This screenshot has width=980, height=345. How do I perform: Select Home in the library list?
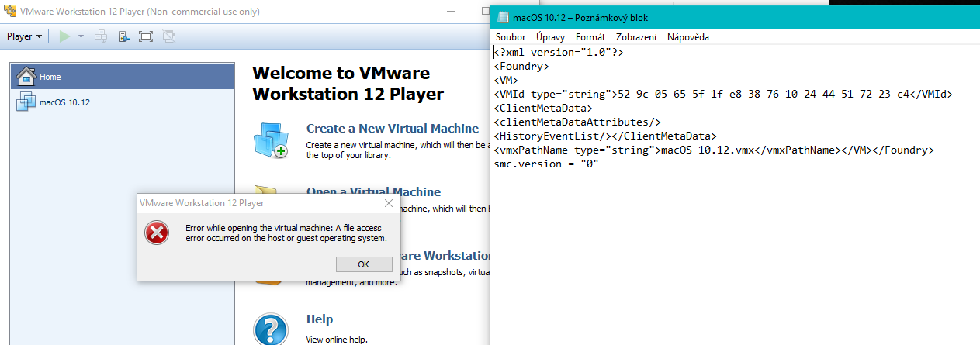click(123, 77)
